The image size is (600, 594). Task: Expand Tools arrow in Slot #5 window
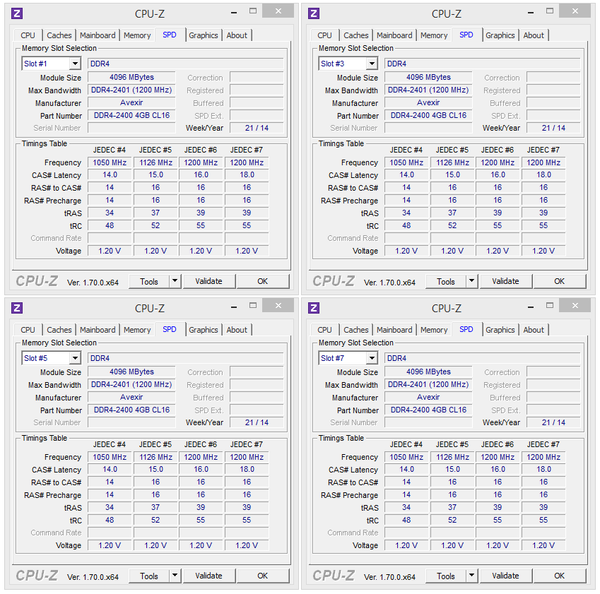pyautogui.click(x=175, y=575)
